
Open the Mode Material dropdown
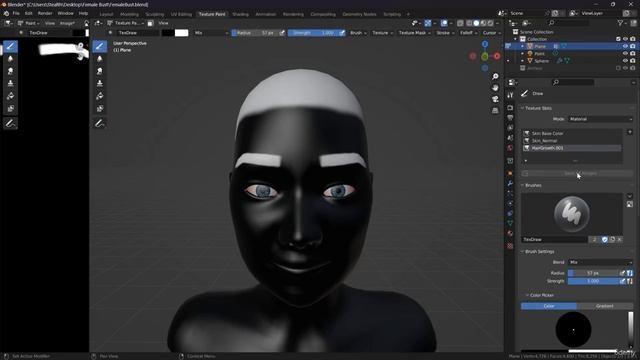tap(600, 119)
